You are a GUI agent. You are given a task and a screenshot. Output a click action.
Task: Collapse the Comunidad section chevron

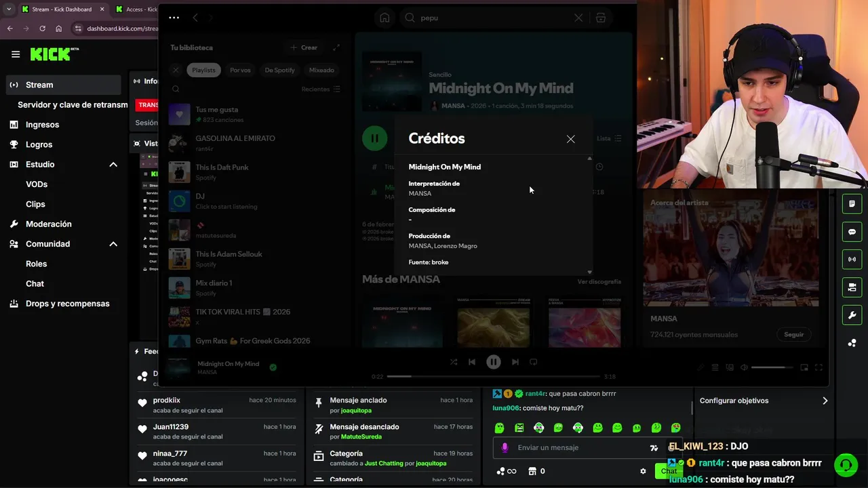tap(113, 244)
